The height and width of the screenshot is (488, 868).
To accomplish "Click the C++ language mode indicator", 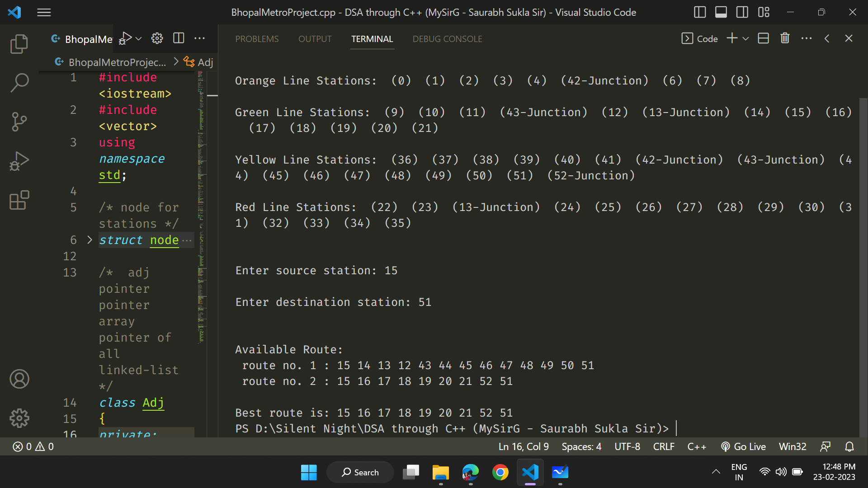I will click(x=697, y=447).
